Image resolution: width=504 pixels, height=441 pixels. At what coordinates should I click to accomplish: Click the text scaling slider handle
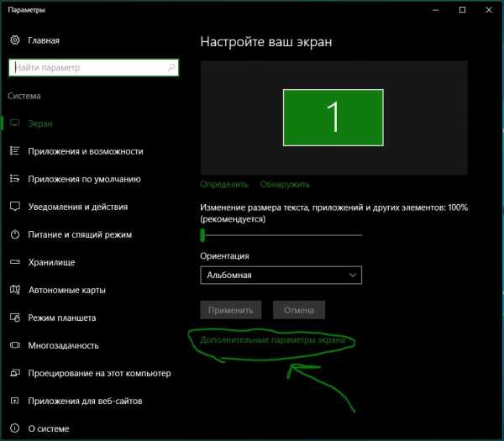202,235
